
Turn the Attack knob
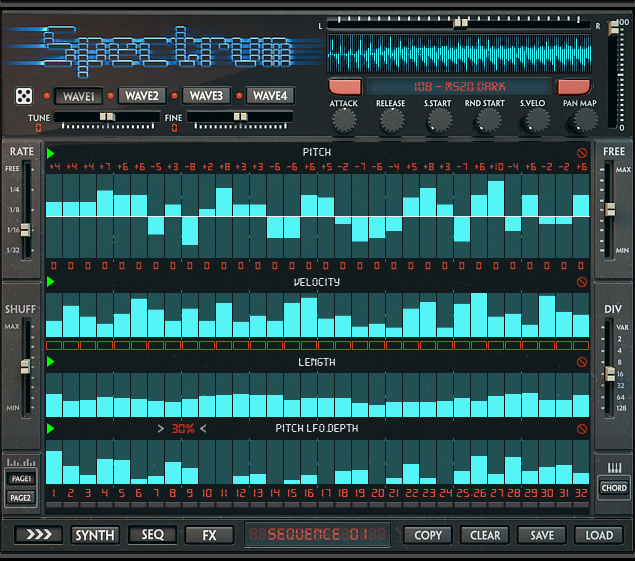click(x=344, y=121)
